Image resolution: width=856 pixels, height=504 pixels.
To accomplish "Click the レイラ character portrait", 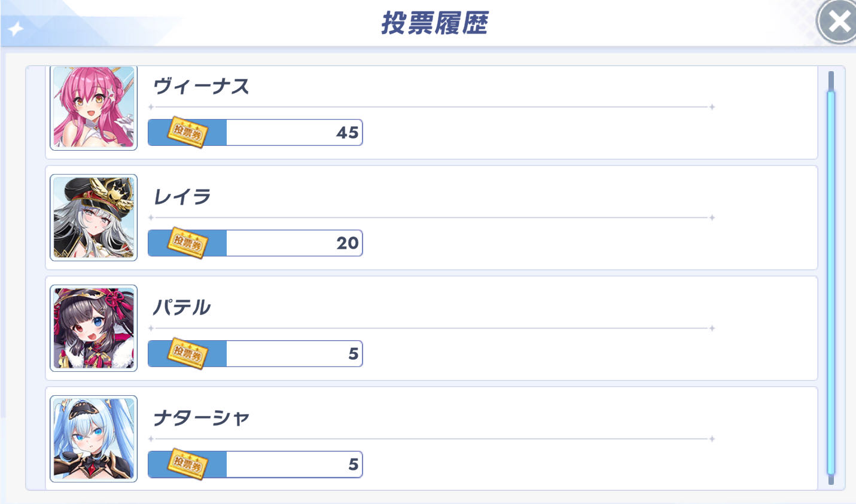I will coord(93,218).
